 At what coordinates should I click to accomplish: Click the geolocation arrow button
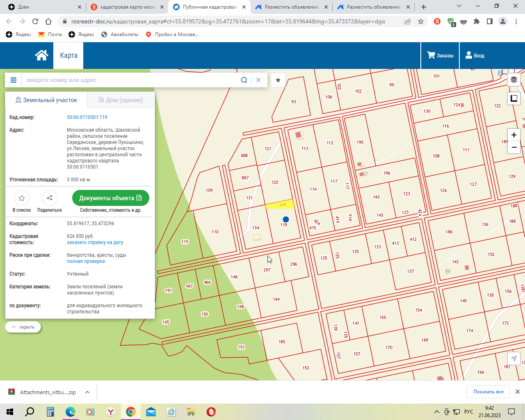tap(514, 358)
